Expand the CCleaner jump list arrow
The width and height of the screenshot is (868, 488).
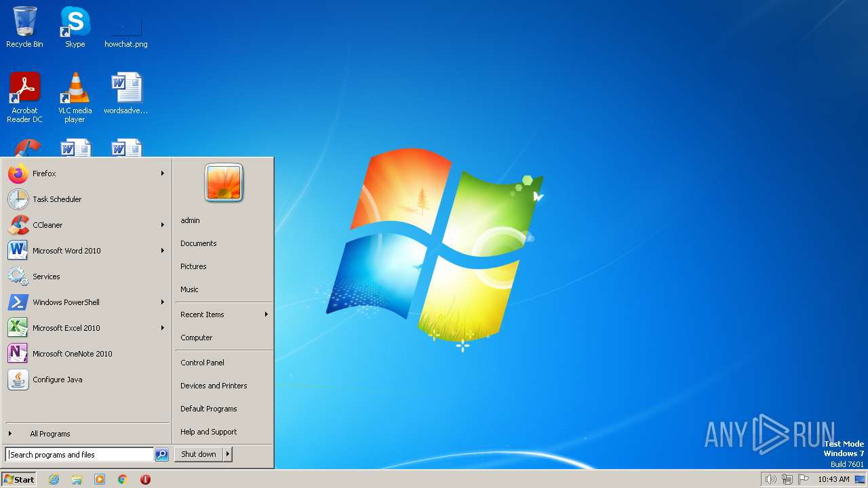tap(163, 225)
